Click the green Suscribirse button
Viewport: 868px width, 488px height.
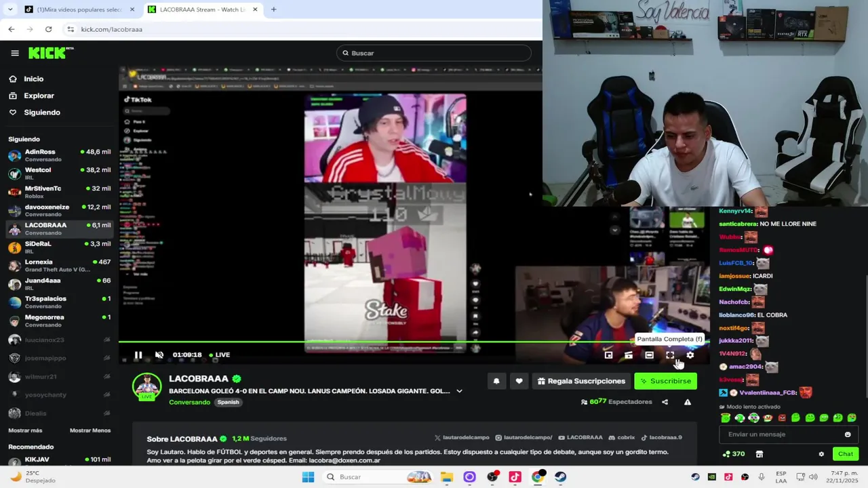coord(665,381)
